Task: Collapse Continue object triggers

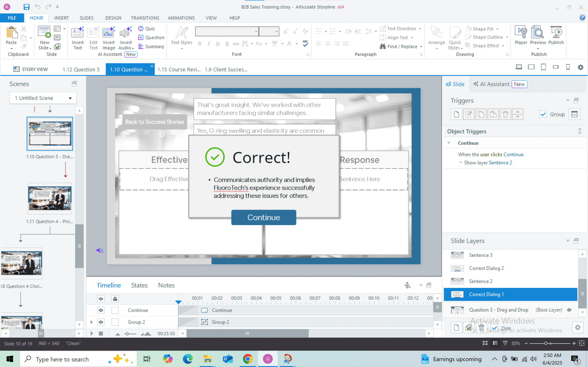Action: tap(449, 143)
